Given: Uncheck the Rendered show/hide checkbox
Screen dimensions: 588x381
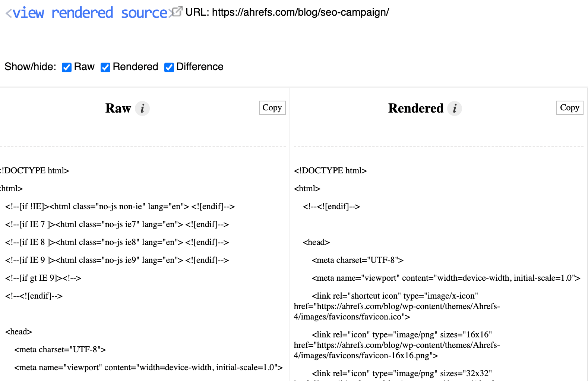Looking at the screenshot, I should click(105, 67).
